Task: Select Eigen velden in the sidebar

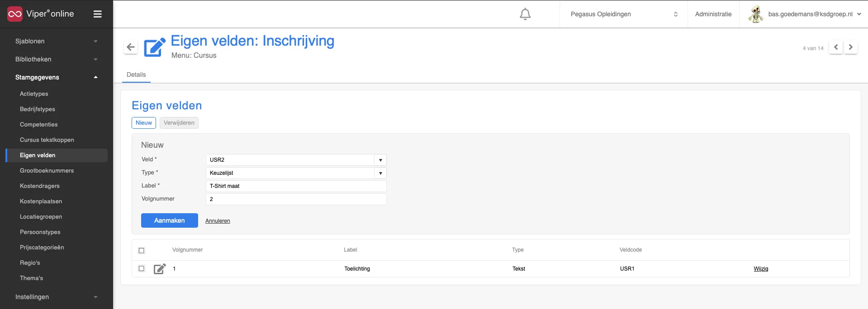Action: pyautogui.click(x=57, y=155)
